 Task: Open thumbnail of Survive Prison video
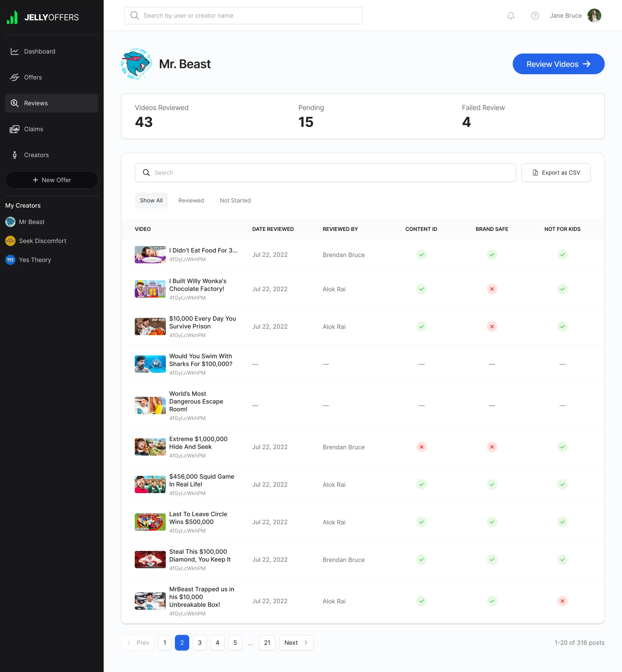click(150, 326)
